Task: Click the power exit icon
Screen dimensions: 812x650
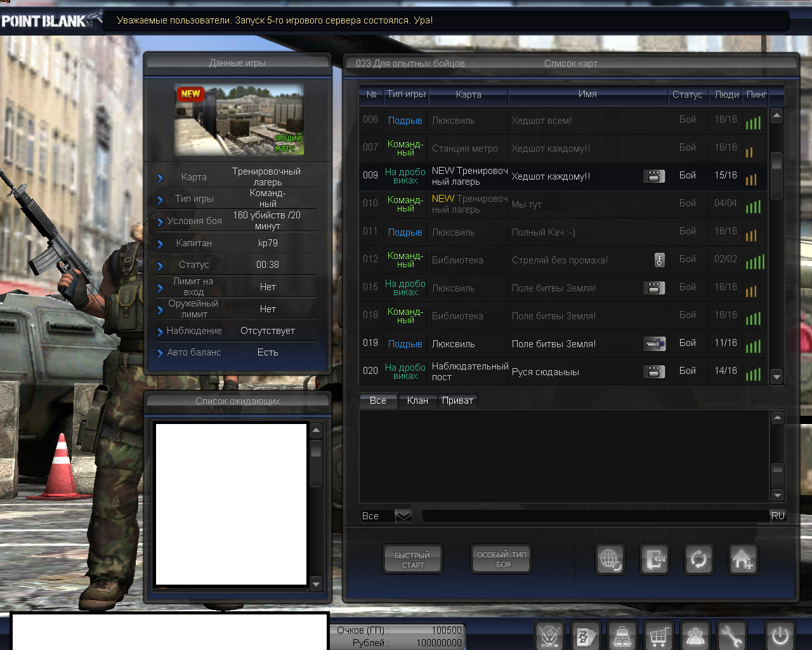Action: 780,635
